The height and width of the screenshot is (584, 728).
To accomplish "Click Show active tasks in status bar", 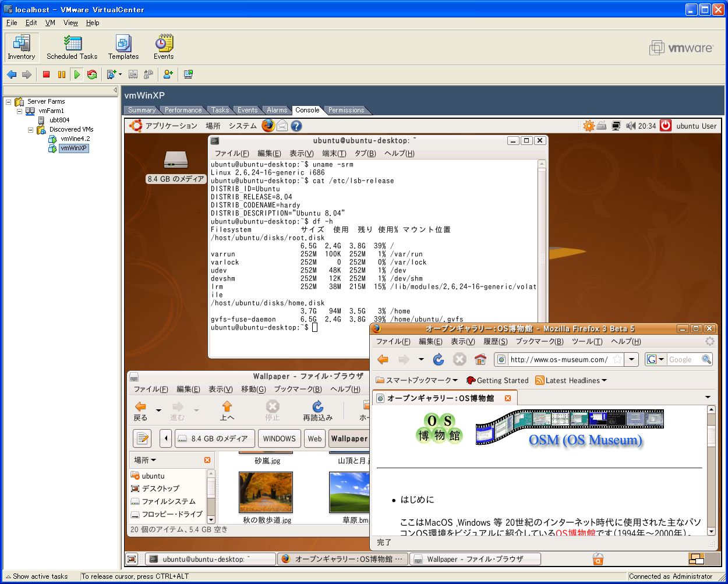I will 36,576.
